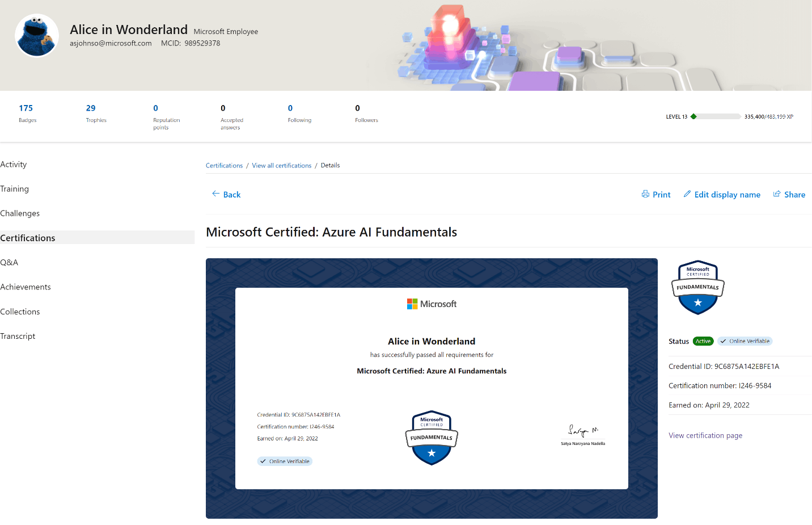Print the certificate
This screenshot has height=525, width=812.
point(656,195)
